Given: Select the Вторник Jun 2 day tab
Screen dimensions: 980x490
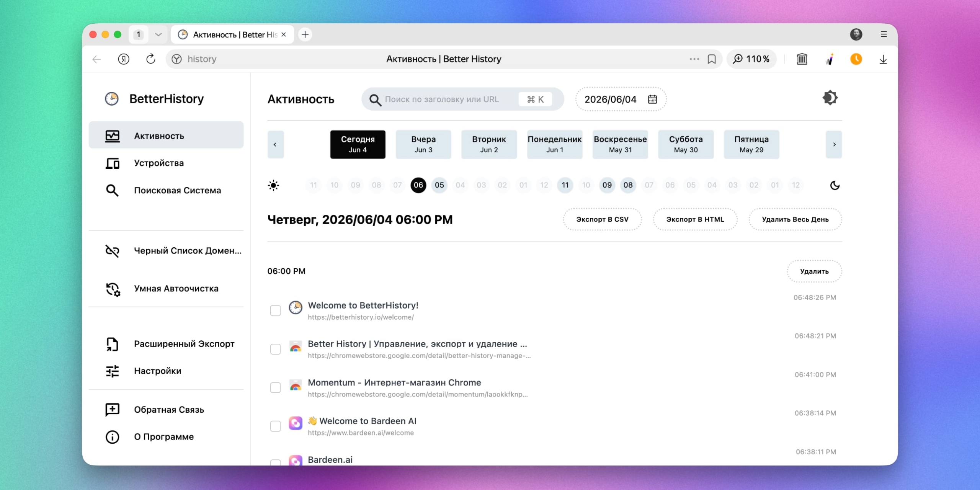Looking at the screenshot, I should point(489,144).
